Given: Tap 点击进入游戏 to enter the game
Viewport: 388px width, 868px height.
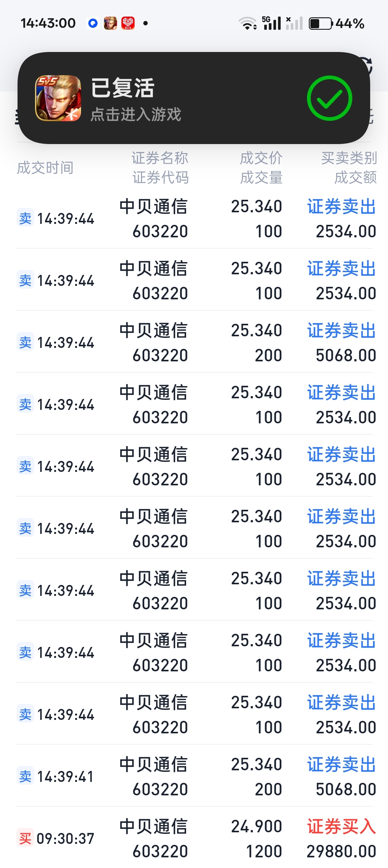Looking at the screenshot, I should coord(136,114).
